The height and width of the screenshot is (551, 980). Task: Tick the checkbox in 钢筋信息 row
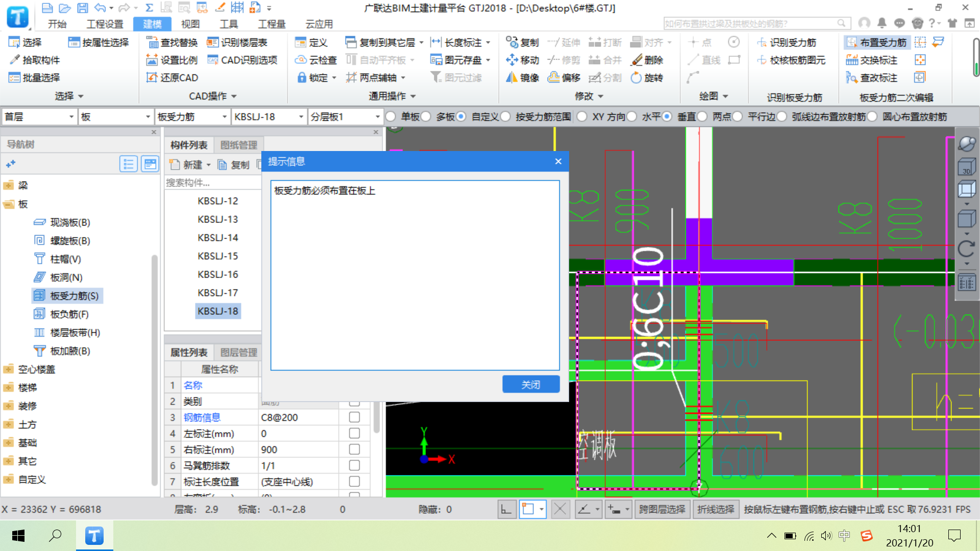click(x=354, y=417)
